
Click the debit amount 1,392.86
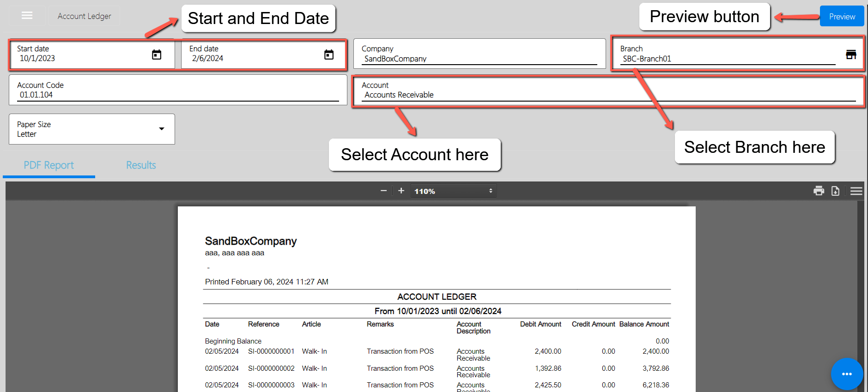coord(548,368)
